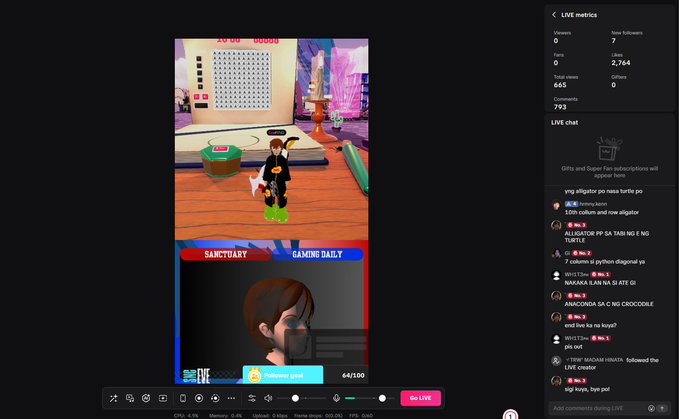Image resolution: width=679 pixels, height=419 pixels.
Task: Start recording with the record circle icon
Action: 199,398
